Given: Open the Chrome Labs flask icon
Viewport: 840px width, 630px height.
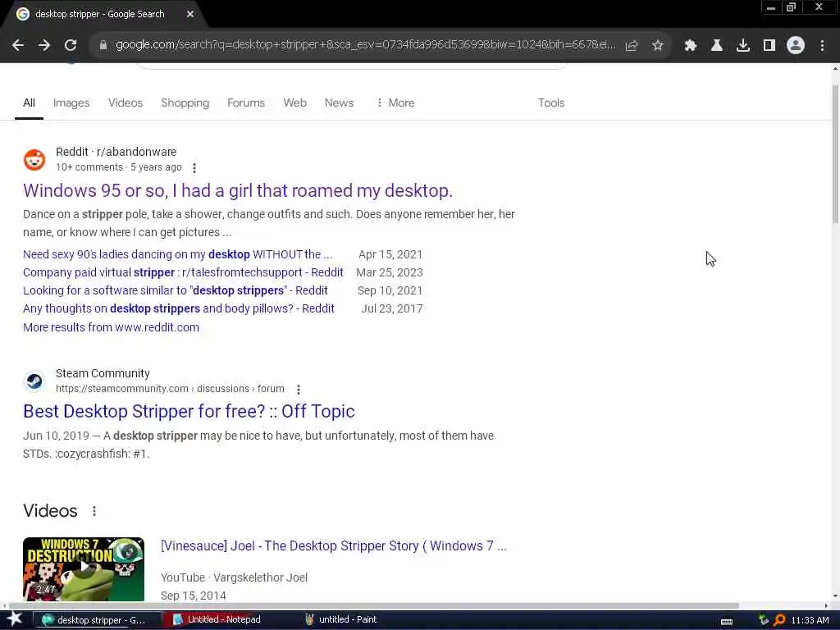Looking at the screenshot, I should coord(717,46).
